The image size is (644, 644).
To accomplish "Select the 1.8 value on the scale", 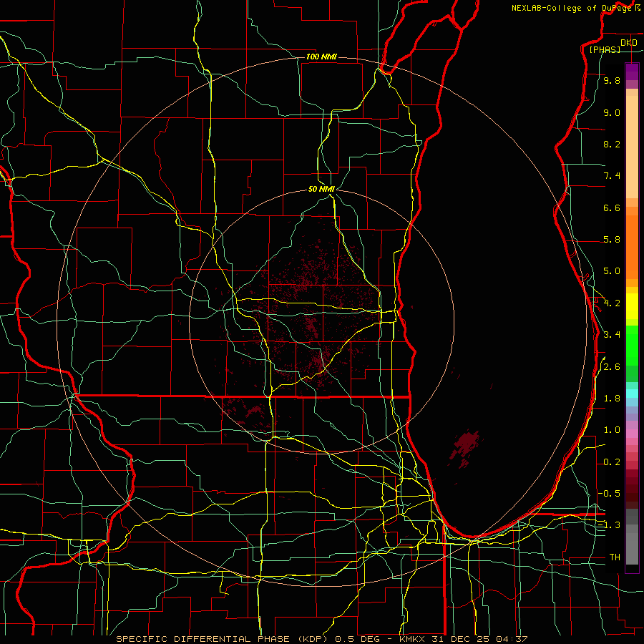I will tap(612, 399).
